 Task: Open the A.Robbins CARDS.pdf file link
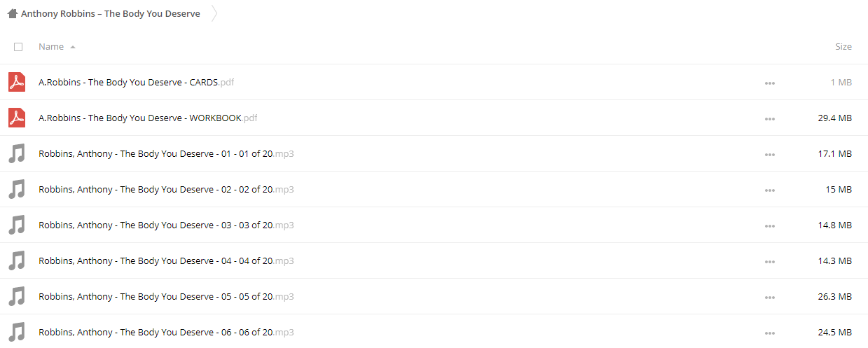(x=136, y=82)
